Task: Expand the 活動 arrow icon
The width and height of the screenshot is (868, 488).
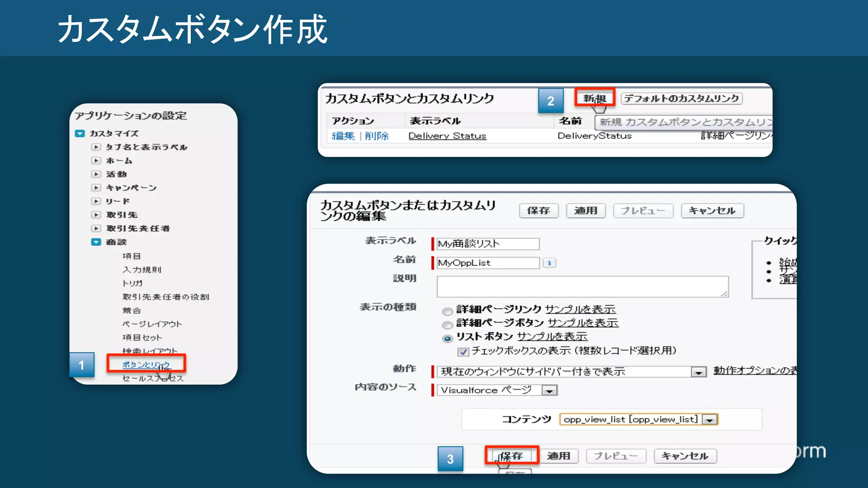Action: pos(96,174)
